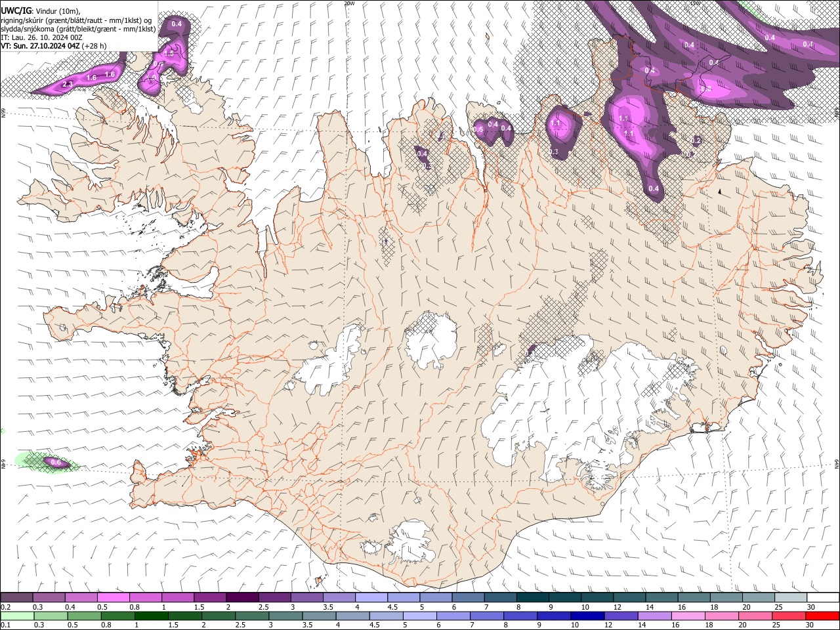Click the dark teal swatch labeled 8 in upper scale
The width and height of the screenshot is (840, 630).
coord(532,598)
